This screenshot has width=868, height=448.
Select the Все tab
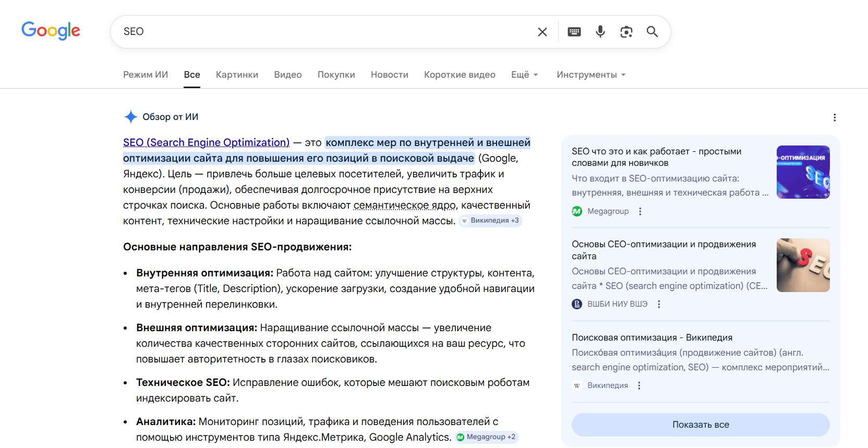pos(192,75)
